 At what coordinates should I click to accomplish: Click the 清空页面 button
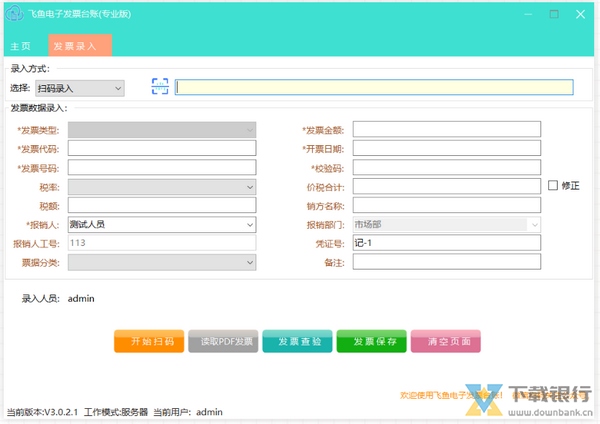(446, 341)
